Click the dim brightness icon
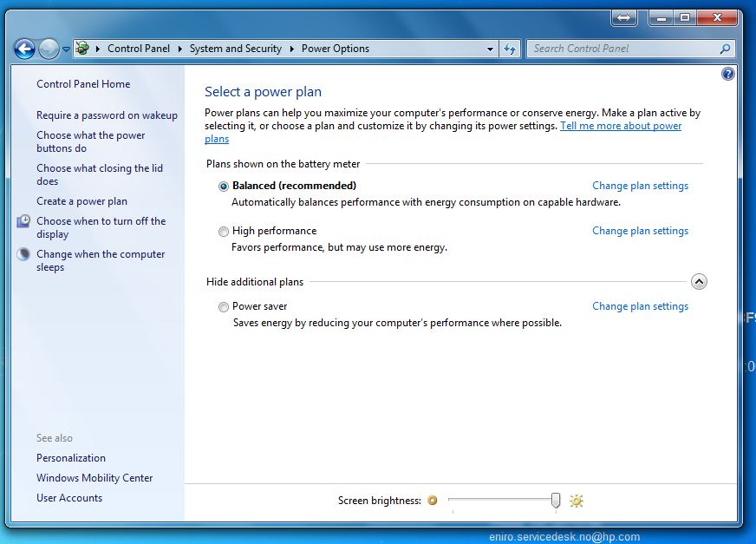The image size is (756, 544). pyautogui.click(x=433, y=501)
